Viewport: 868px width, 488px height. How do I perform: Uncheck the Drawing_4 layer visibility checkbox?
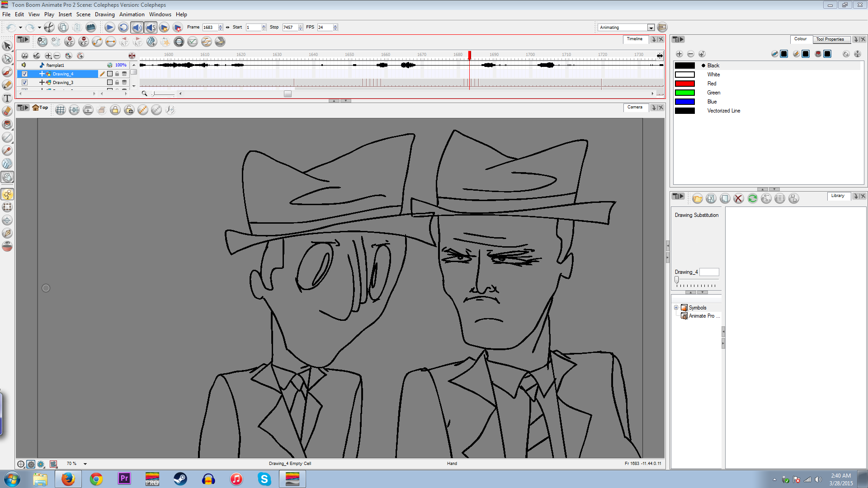(25, 74)
